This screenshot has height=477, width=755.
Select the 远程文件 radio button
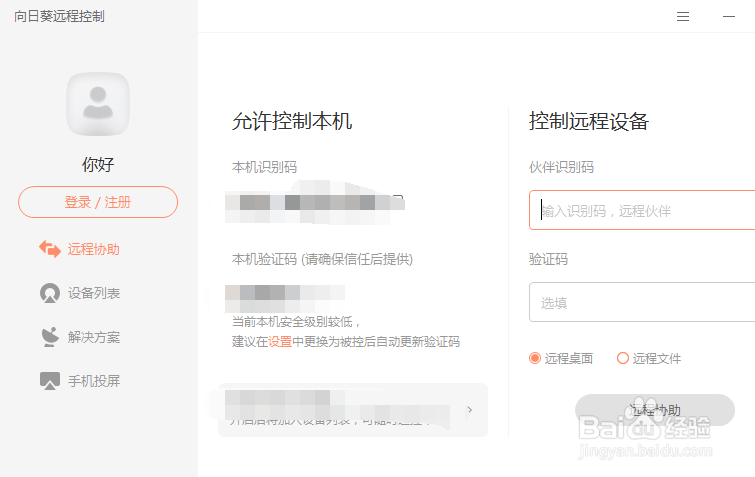click(x=623, y=358)
